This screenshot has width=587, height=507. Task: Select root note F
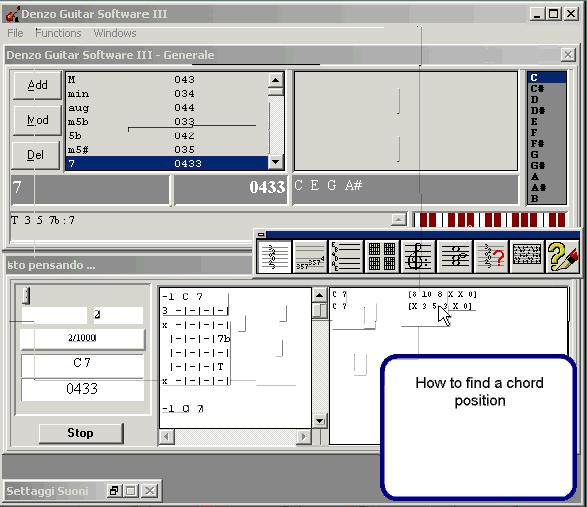pos(546,133)
